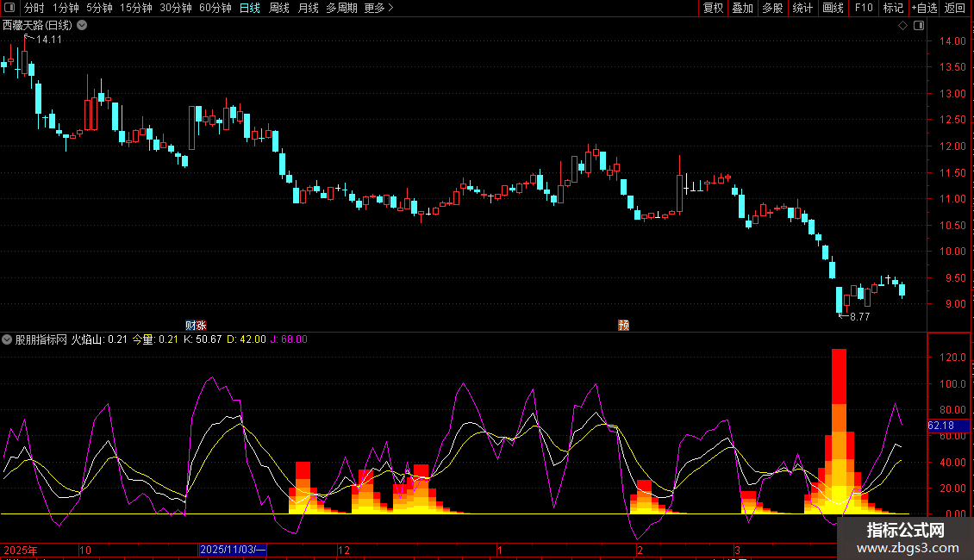
Task: Open indicator dropdown beside 股朋指标网
Action: [7, 339]
